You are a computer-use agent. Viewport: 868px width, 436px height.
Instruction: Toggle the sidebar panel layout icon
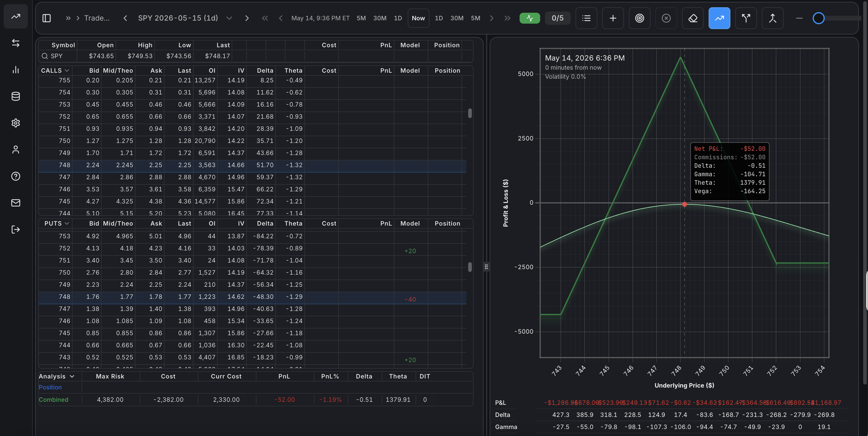[x=47, y=18]
